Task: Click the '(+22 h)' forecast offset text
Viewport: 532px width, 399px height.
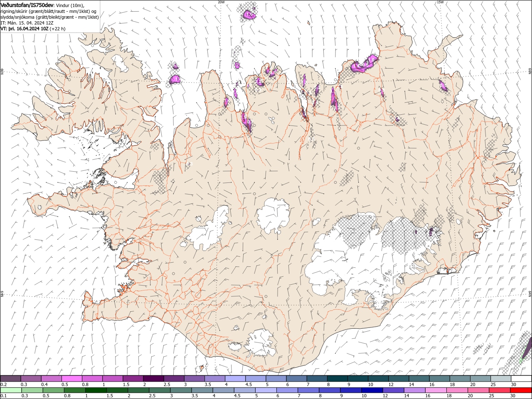Action: tap(57, 29)
